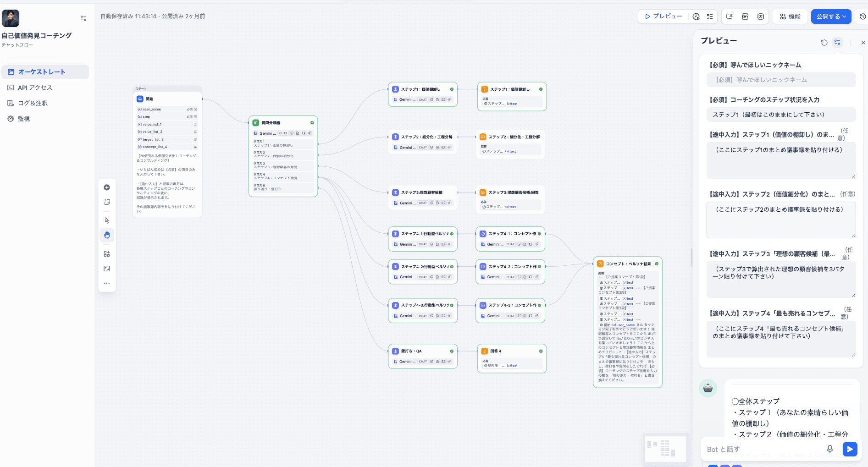
Task: Open the more options ellipsis in canvas toolbar
Action: [x=107, y=283]
